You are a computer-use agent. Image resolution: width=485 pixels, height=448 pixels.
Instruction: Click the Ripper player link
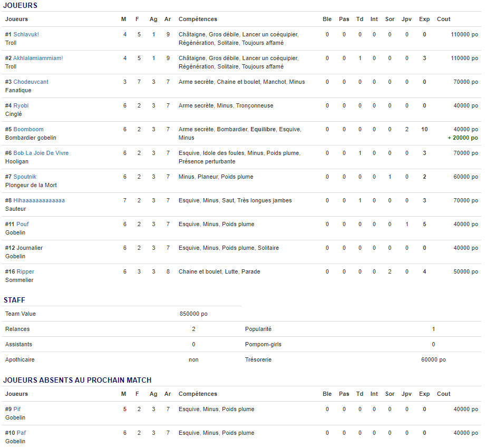click(x=25, y=272)
